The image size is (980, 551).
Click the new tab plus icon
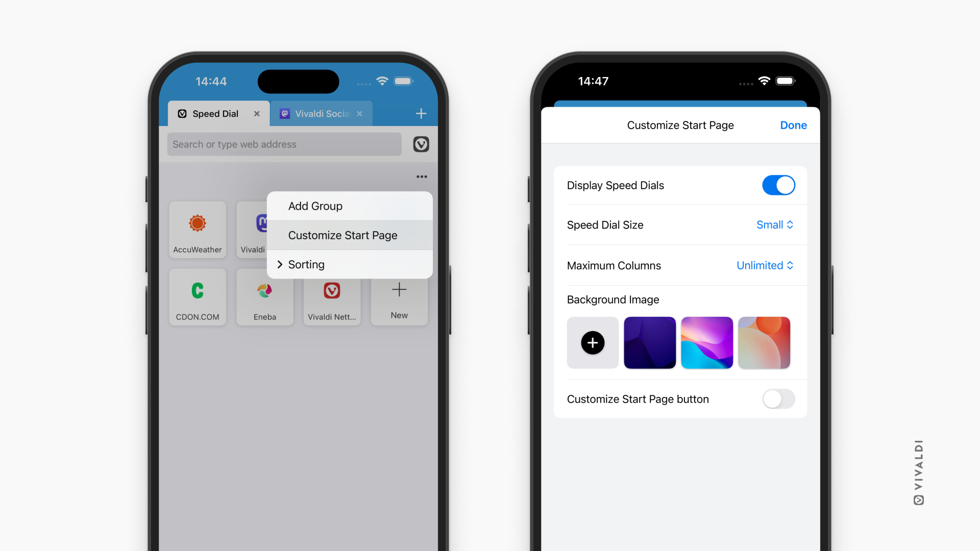click(420, 113)
